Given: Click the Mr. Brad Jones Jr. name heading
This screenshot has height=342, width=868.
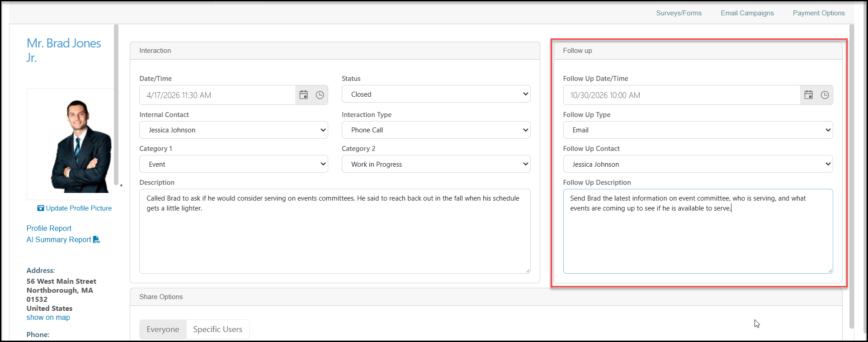Looking at the screenshot, I should (x=64, y=50).
